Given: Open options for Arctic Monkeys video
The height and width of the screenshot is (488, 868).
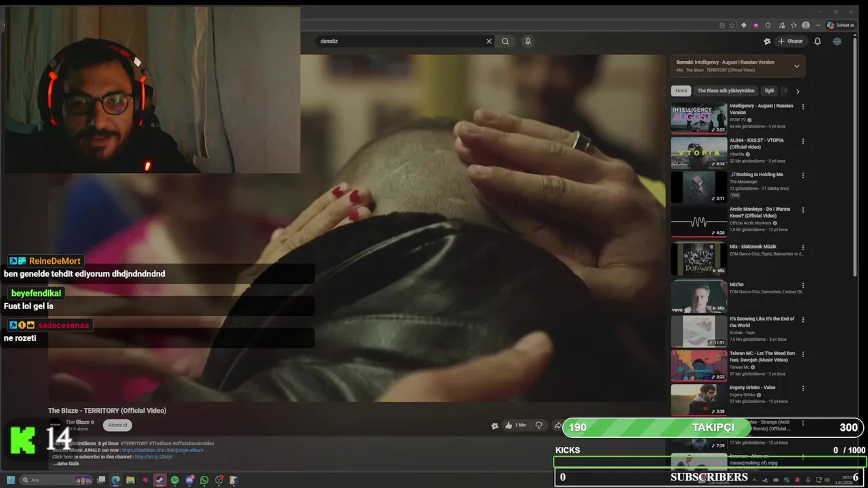Looking at the screenshot, I should pyautogui.click(x=803, y=209).
